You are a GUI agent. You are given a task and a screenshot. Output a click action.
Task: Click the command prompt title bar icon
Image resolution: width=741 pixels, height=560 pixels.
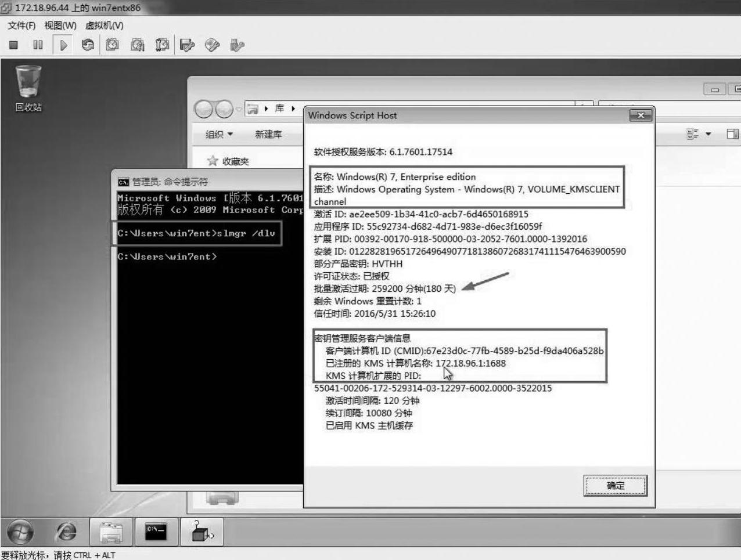click(x=123, y=182)
